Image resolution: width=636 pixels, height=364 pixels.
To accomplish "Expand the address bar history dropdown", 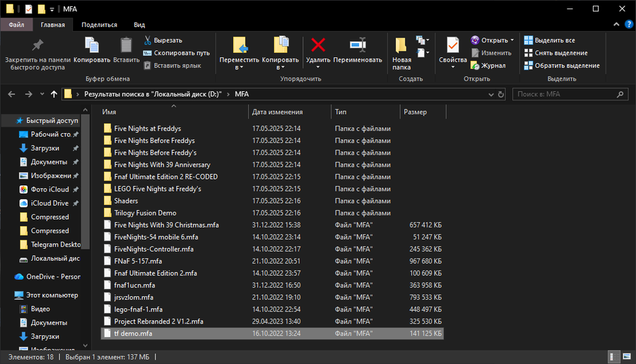I will coord(491,94).
